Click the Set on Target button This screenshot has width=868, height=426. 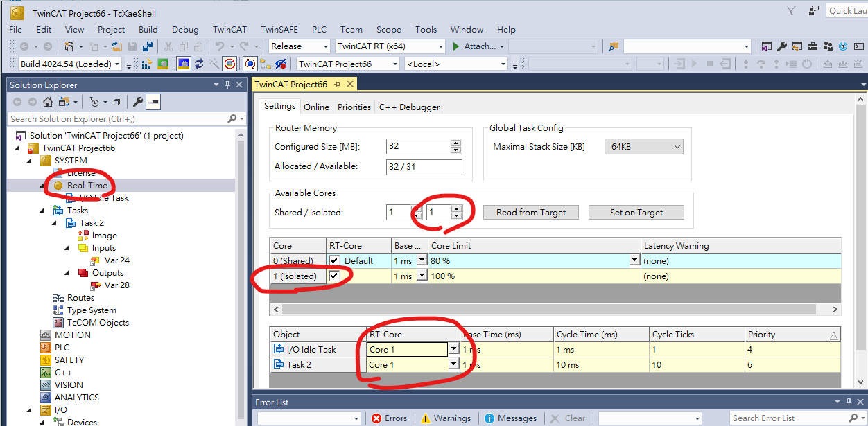pyautogui.click(x=636, y=213)
